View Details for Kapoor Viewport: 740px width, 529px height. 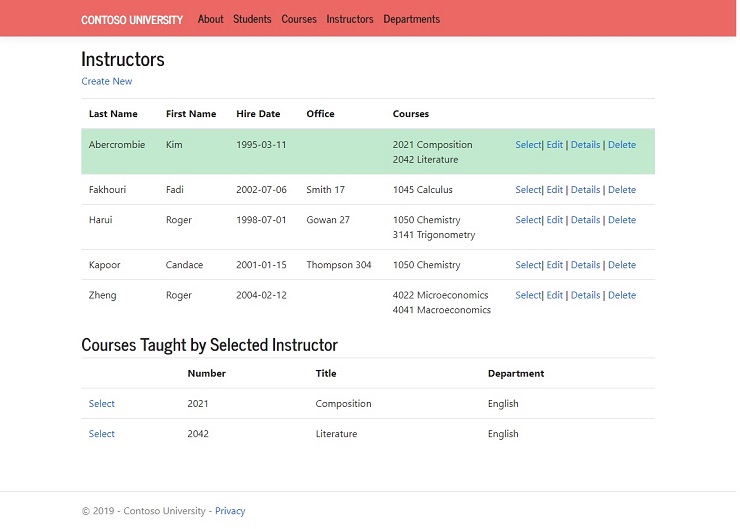(585, 265)
